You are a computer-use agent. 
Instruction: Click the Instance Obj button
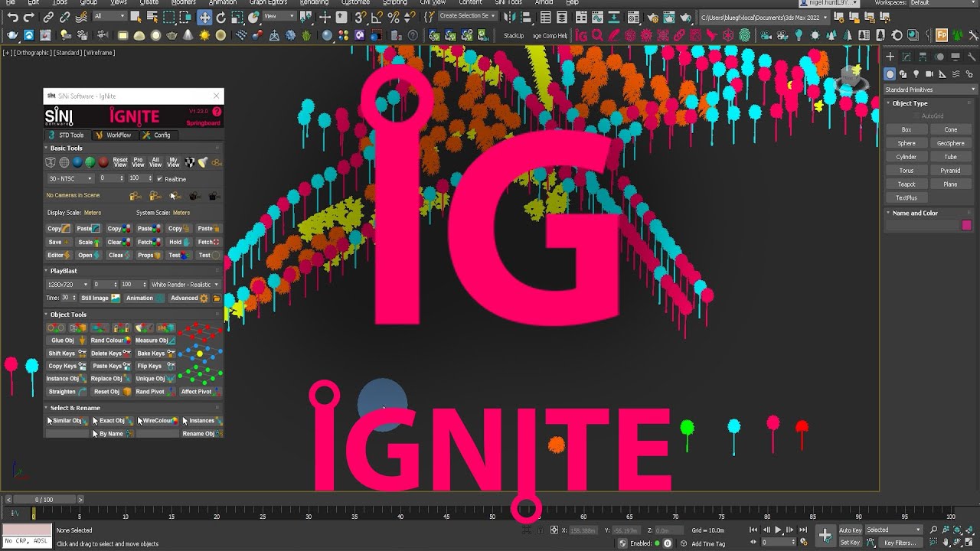(x=66, y=379)
